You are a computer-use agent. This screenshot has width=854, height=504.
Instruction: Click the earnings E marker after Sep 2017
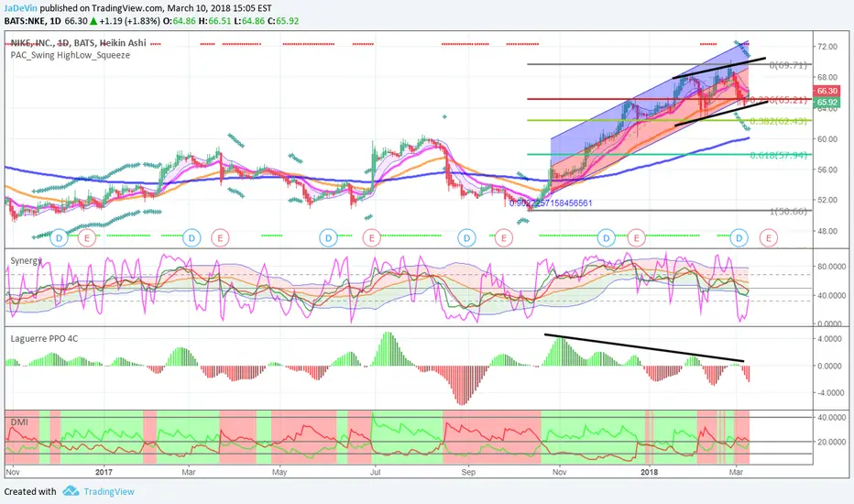pos(504,238)
